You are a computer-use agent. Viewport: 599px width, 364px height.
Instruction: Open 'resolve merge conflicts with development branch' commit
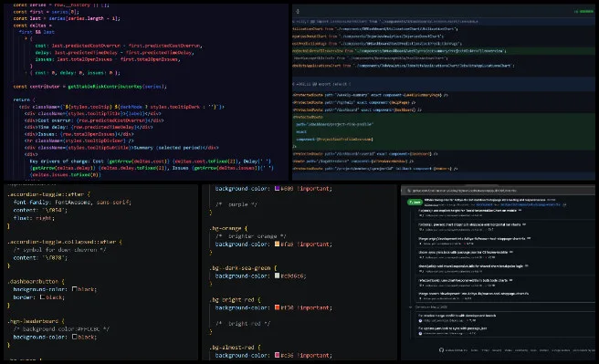point(457,316)
